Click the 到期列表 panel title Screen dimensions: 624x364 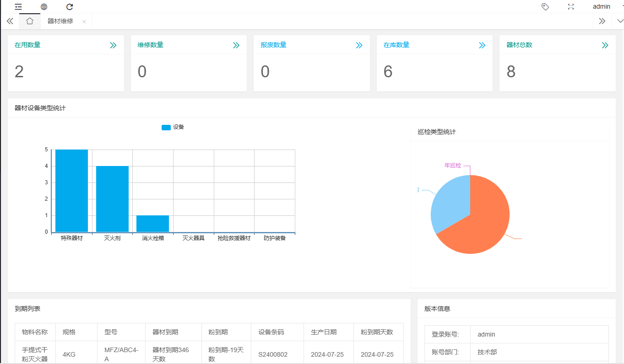27,309
